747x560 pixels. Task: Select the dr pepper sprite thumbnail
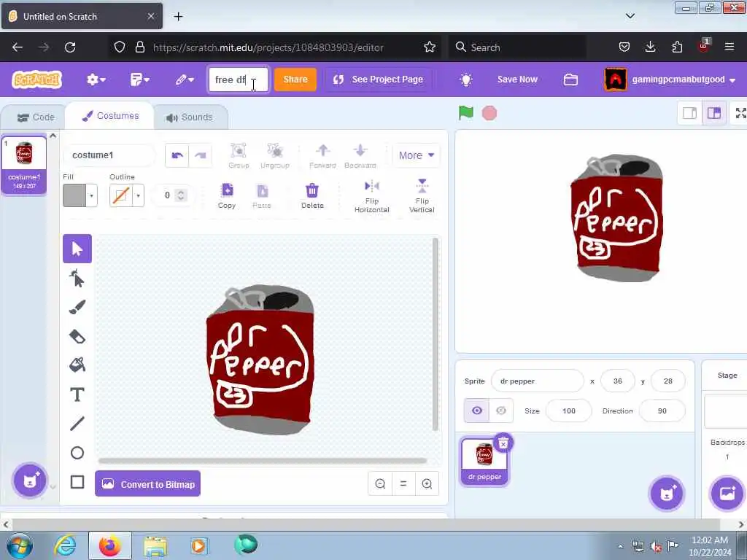(x=484, y=462)
